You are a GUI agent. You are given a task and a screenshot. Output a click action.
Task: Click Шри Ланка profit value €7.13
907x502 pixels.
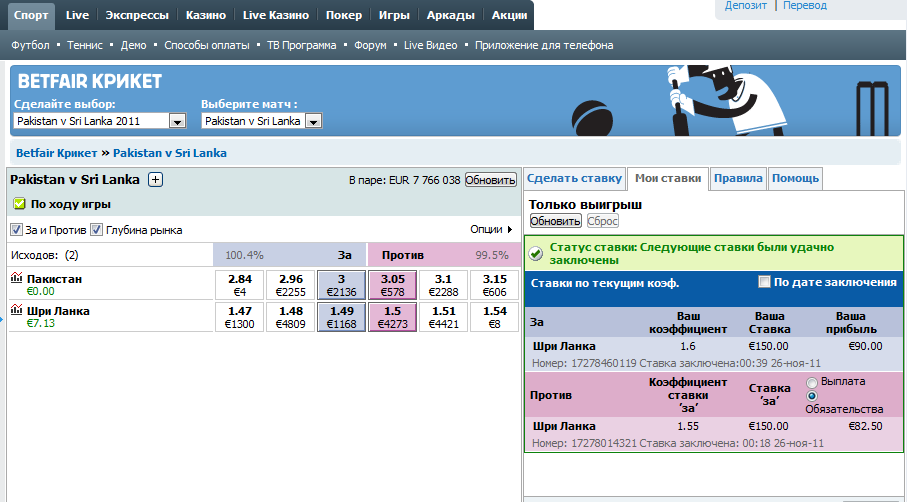(x=40, y=323)
